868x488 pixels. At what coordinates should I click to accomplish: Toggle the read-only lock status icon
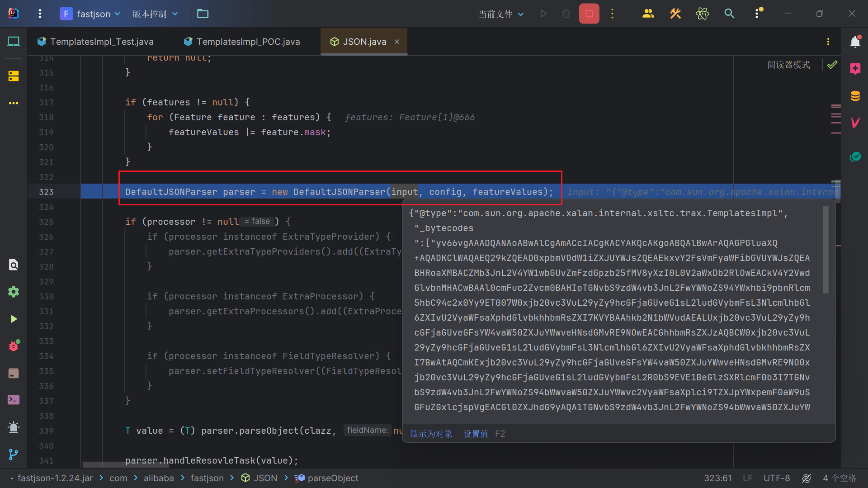[807, 478]
